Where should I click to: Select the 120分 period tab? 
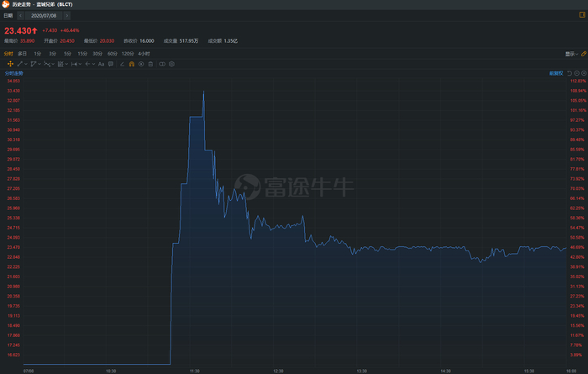pyautogui.click(x=128, y=54)
